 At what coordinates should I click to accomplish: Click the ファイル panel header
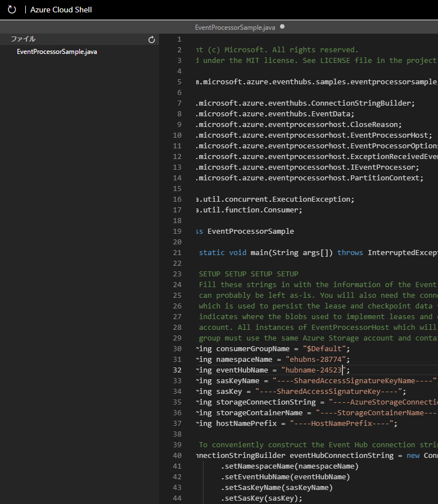coord(23,39)
